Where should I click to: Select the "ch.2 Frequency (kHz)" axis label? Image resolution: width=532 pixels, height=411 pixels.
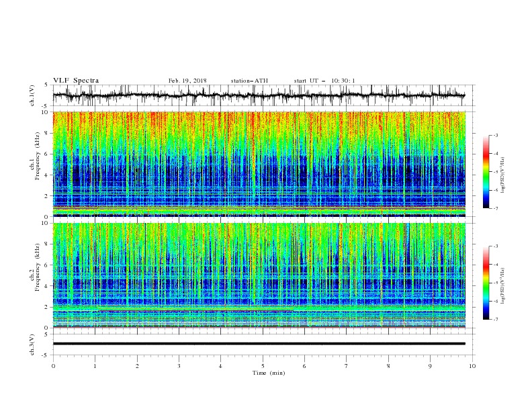(35, 267)
